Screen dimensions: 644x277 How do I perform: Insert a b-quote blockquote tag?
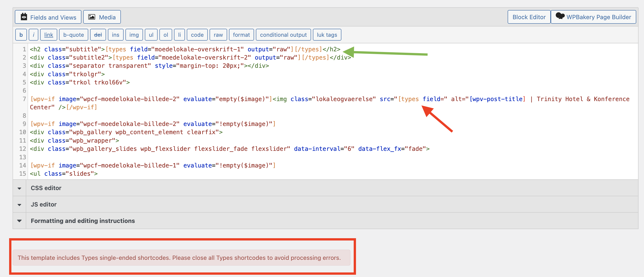click(x=73, y=35)
